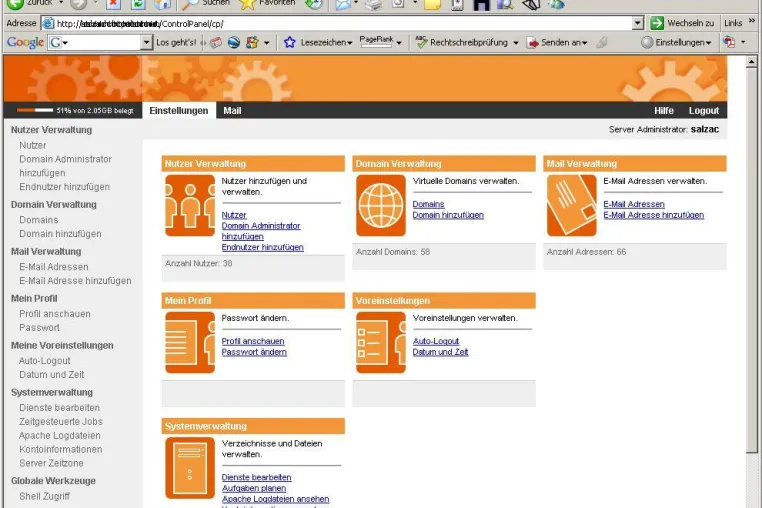The width and height of the screenshot is (762, 508).
Task: Click the Domain Verwaltung globe icon
Action: pos(381,206)
